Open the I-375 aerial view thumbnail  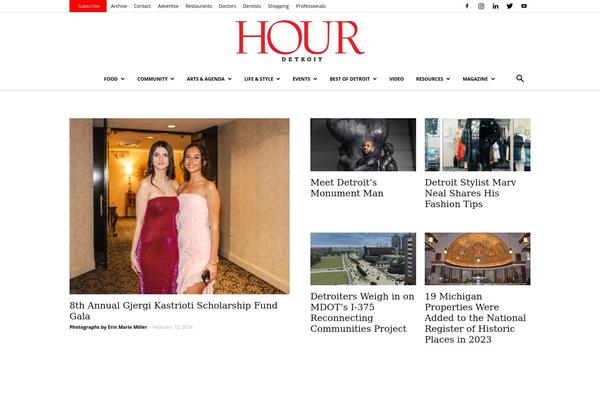[x=363, y=259]
